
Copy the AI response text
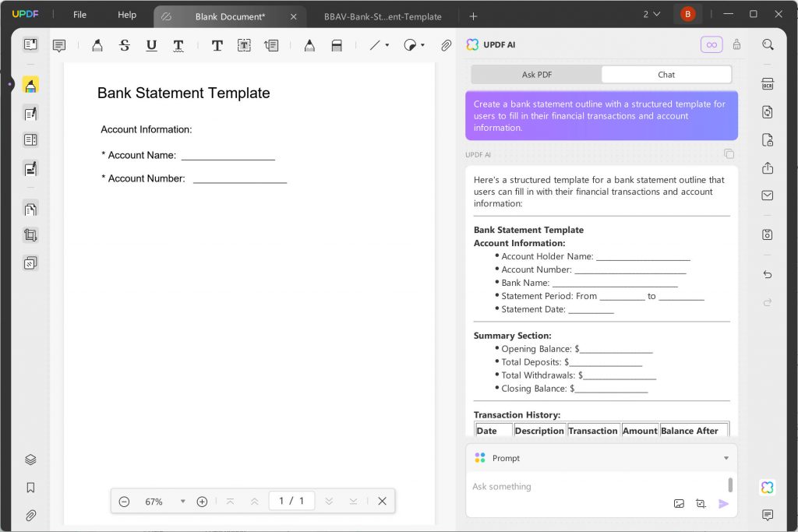tap(729, 154)
